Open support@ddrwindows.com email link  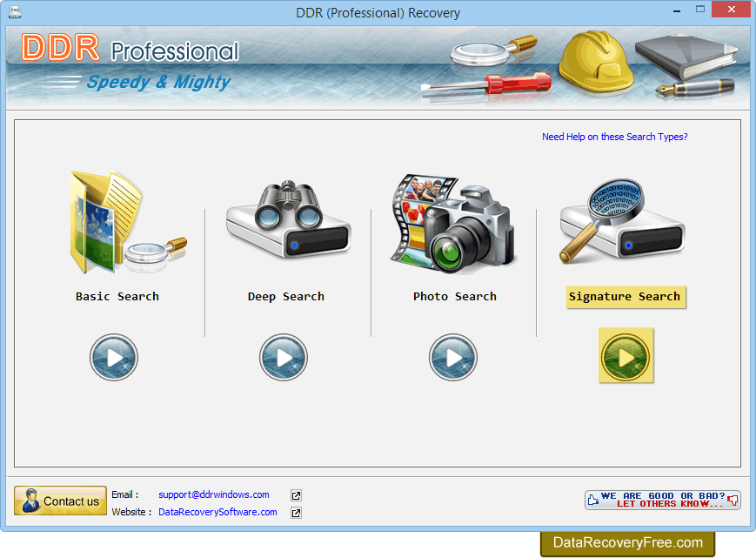[x=214, y=494]
